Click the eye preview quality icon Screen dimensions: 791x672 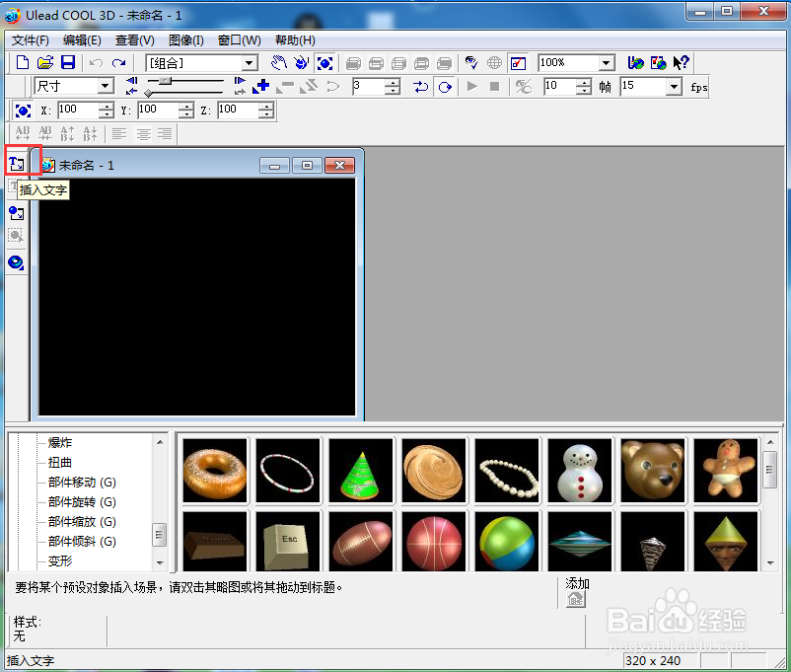pos(471,62)
